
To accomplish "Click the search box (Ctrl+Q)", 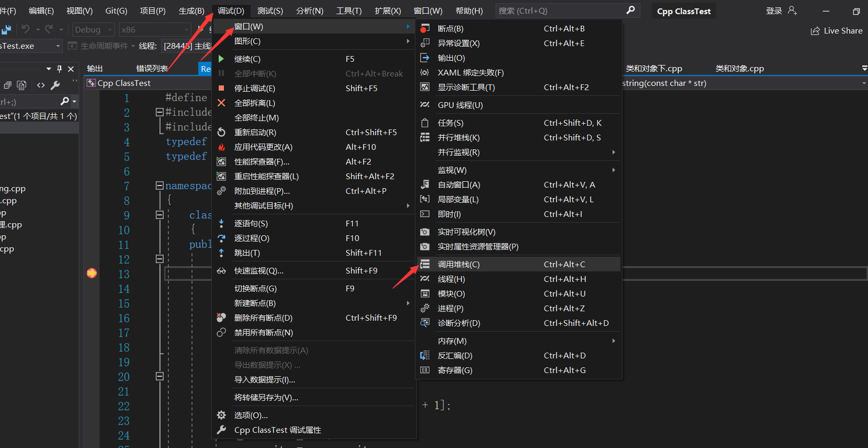I will click(567, 10).
